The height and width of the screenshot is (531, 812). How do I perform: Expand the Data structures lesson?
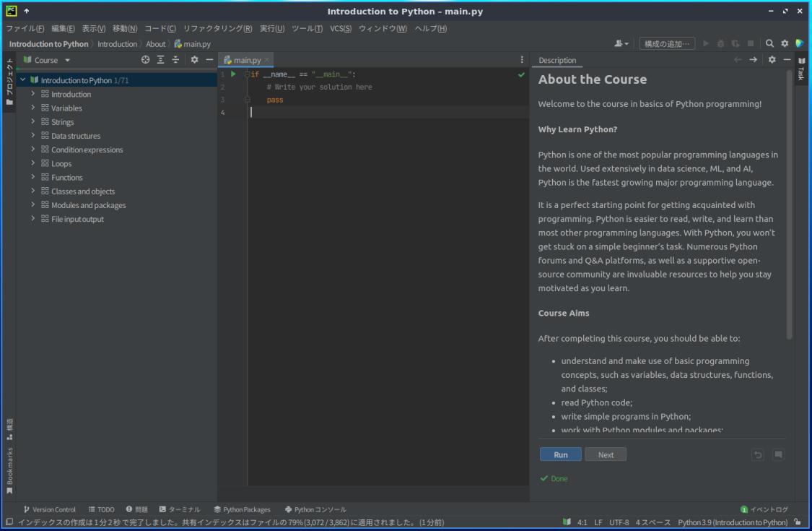coord(33,135)
